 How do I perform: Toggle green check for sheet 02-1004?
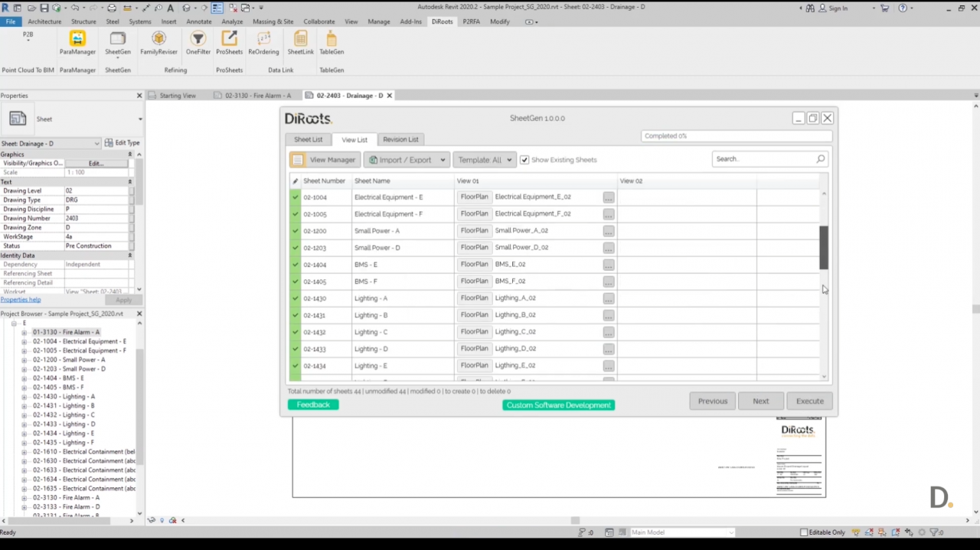point(295,197)
